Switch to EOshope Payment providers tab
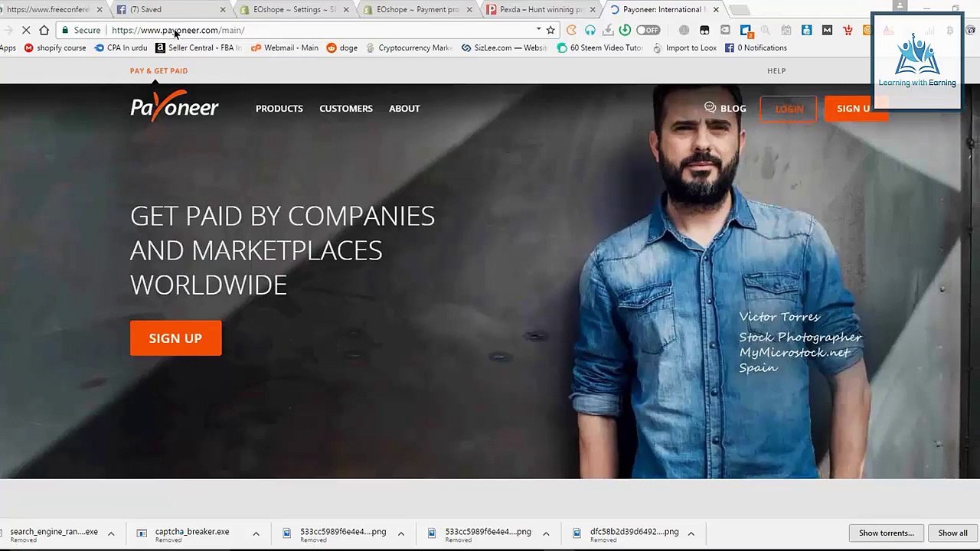 pyautogui.click(x=417, y=9)
